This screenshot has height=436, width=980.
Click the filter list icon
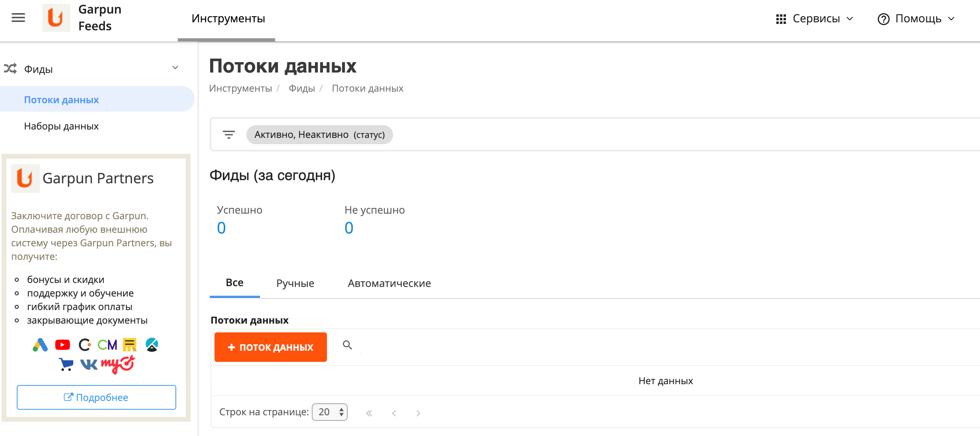(x=228, y=135)
